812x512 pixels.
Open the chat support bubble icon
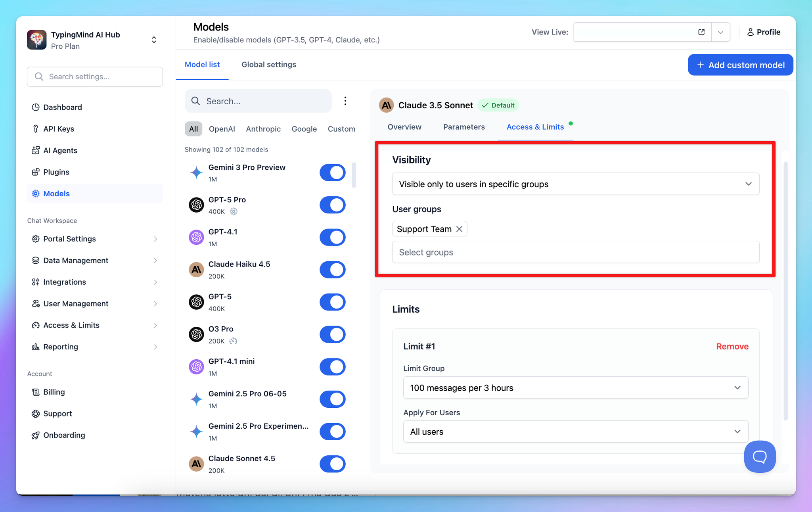pyautogui.click(x=759, y=456)
